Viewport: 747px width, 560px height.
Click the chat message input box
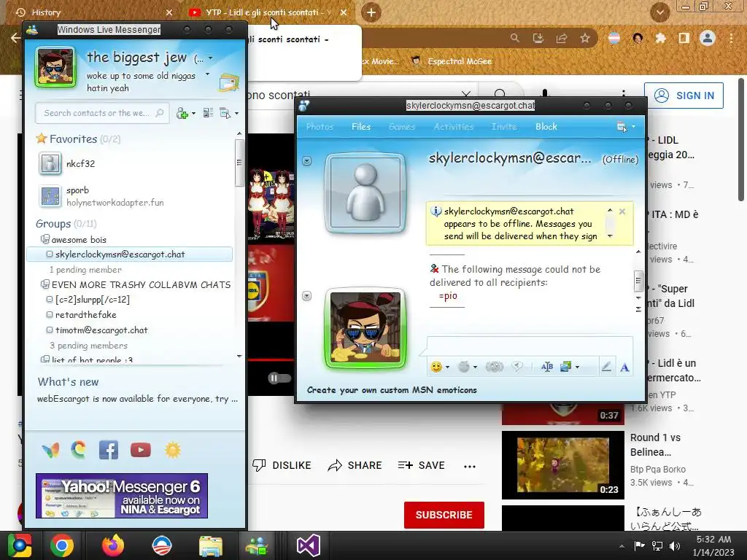[530, 345]
